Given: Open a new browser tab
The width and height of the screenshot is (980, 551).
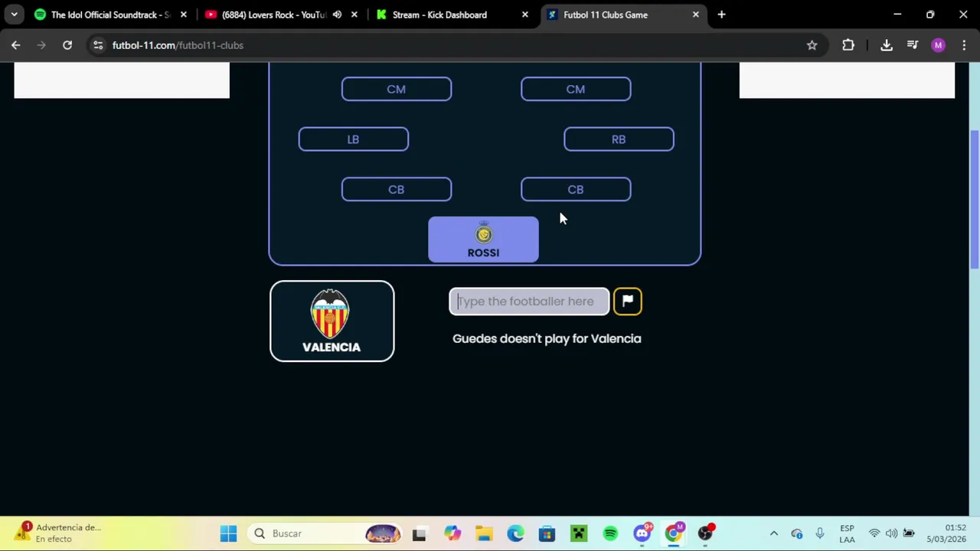Looking at the screenshot, I should point(721,15).
